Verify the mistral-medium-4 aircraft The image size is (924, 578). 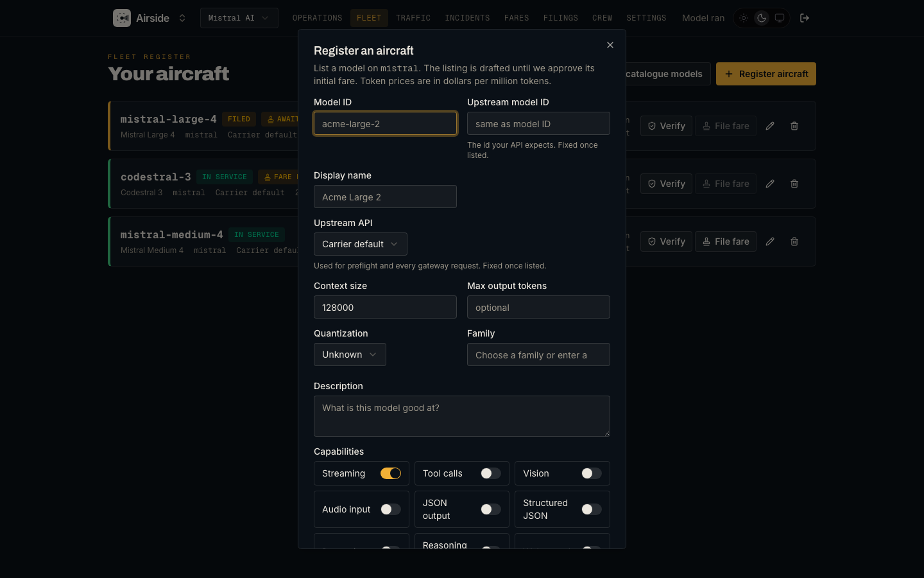pos(666,241)
